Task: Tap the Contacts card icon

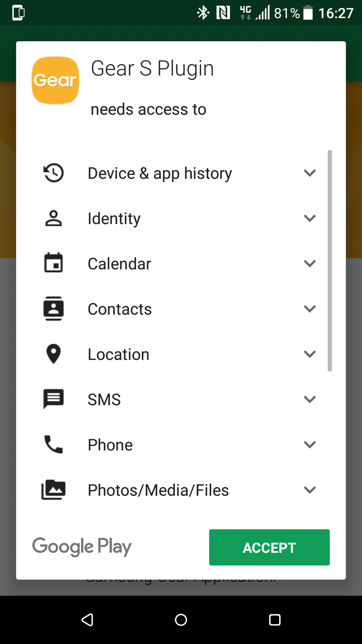Action: [54, 309]
